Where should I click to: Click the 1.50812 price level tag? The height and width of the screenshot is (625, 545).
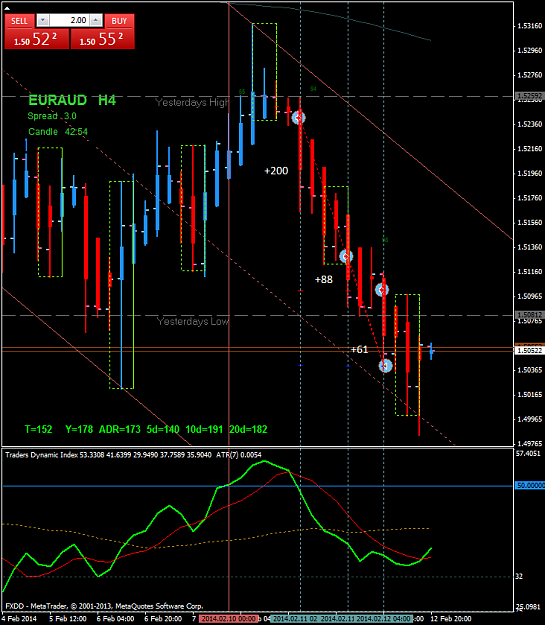(529, 315)
